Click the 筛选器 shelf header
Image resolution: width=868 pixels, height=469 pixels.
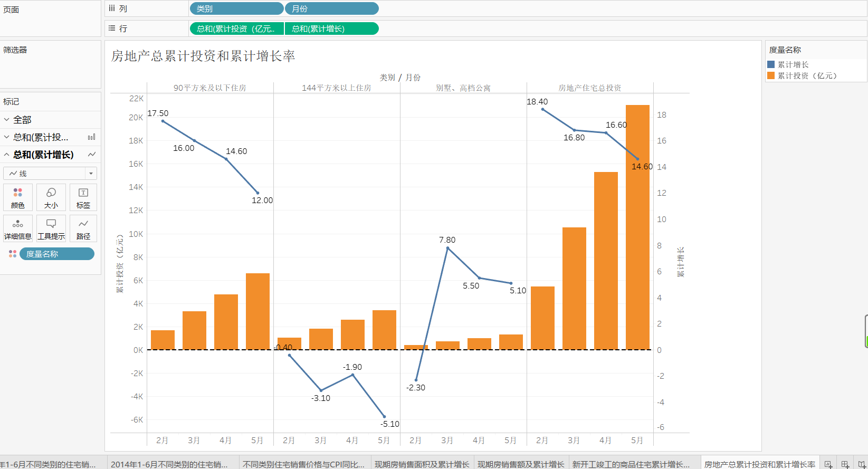(x=15, y=50)
